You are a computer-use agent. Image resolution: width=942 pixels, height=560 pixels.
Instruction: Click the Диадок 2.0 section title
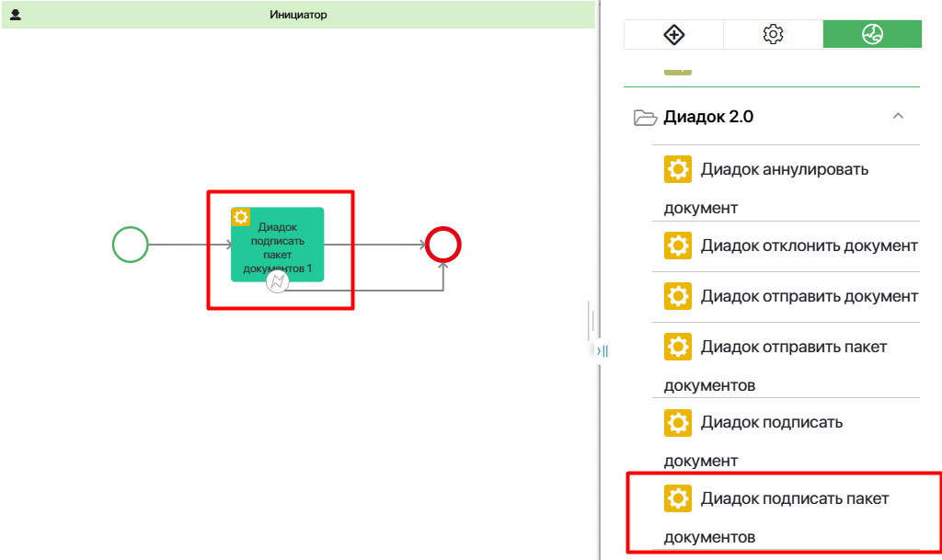708,117
